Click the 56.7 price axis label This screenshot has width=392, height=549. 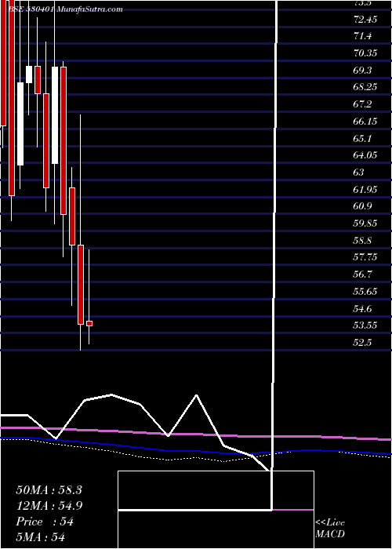tap(362, 275)
